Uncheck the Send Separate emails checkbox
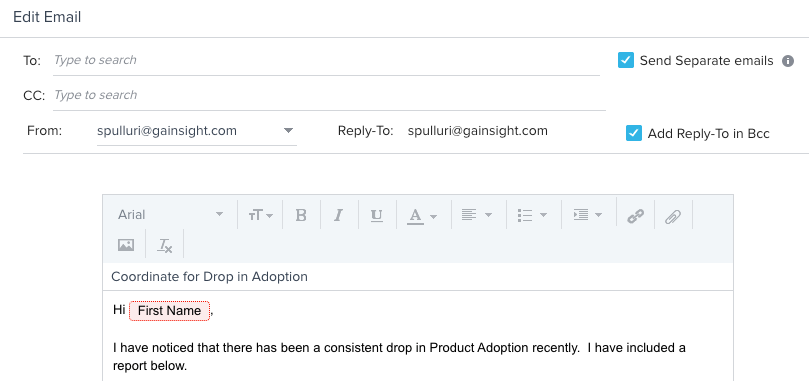The width and height of the screenshot is (809, 381). click(x=625, y=60)
